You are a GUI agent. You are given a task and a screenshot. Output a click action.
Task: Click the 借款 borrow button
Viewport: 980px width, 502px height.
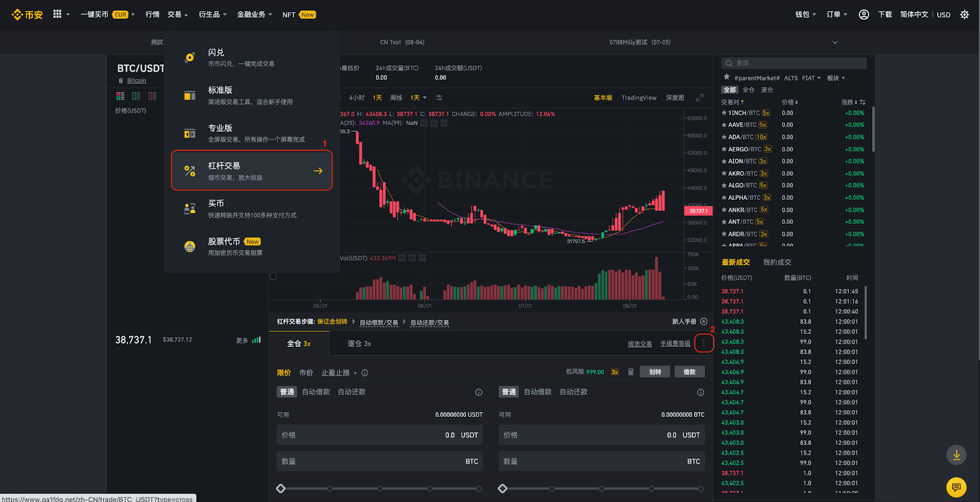pyautogui.click(x=690, y=372)
